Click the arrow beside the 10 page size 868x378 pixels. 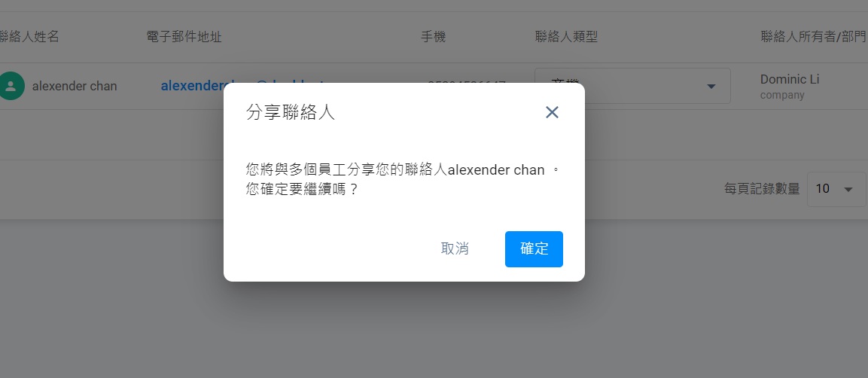[848, 189]
